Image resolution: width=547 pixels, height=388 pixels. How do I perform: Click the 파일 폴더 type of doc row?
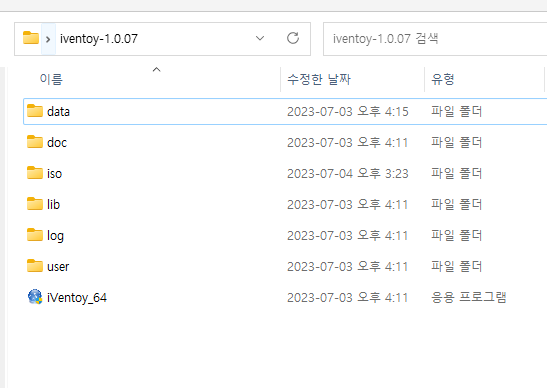tap(457, 142)
